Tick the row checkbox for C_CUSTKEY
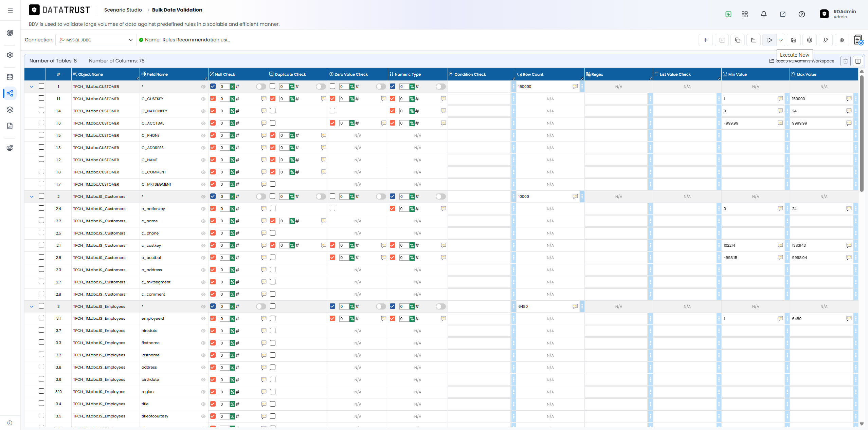 41,98
